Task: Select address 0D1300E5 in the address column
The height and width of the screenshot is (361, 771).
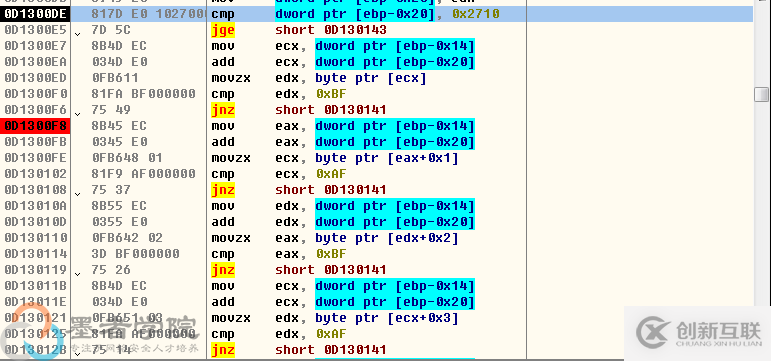Action: click(x=35, y=30)
